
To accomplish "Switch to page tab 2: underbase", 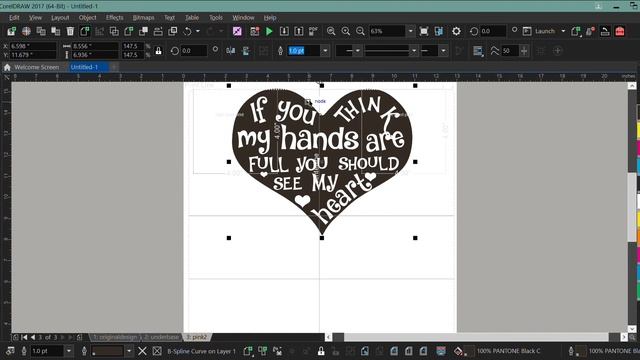I will point(162,337).
